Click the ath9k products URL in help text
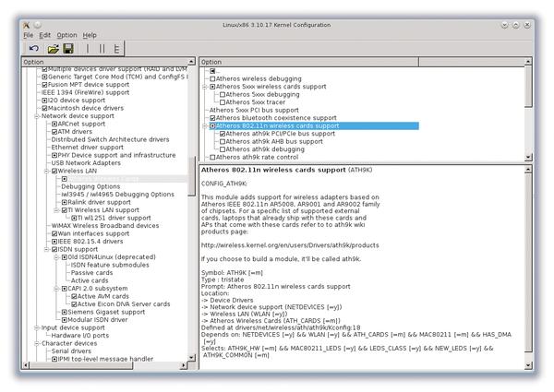The width and height of the screenshot is (554, 392). point(290,245)
